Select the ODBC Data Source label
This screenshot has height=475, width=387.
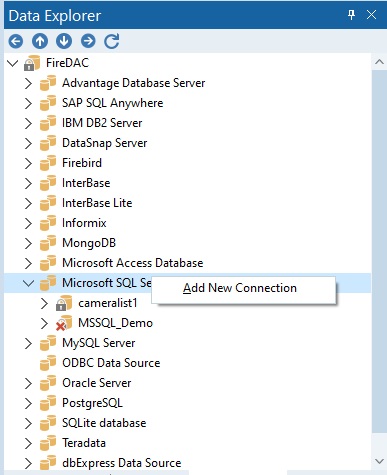[x=111, y=363]
